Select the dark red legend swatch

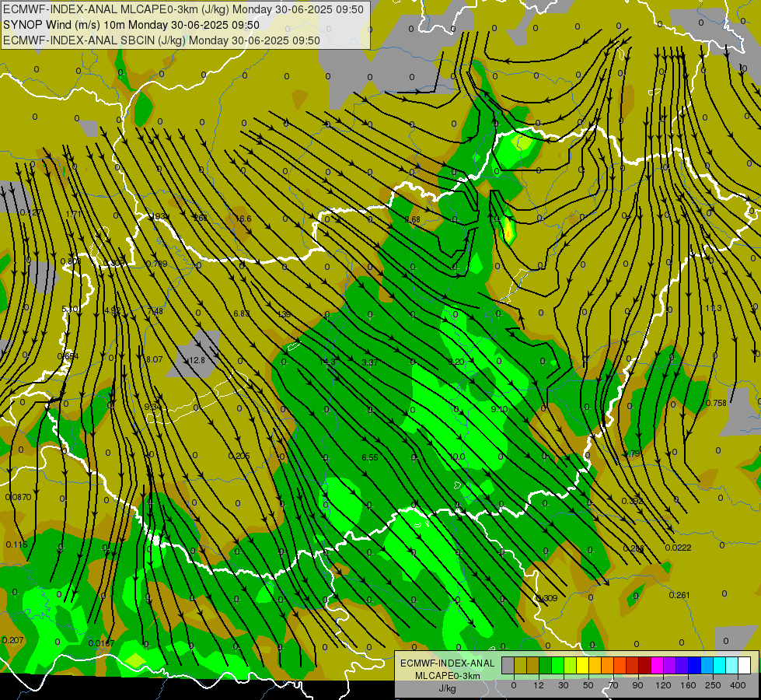pos(645,665)
